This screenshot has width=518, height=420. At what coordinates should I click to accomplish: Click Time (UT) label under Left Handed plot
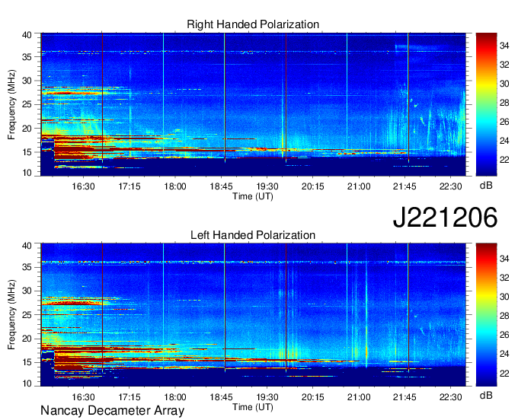[253, 407]
